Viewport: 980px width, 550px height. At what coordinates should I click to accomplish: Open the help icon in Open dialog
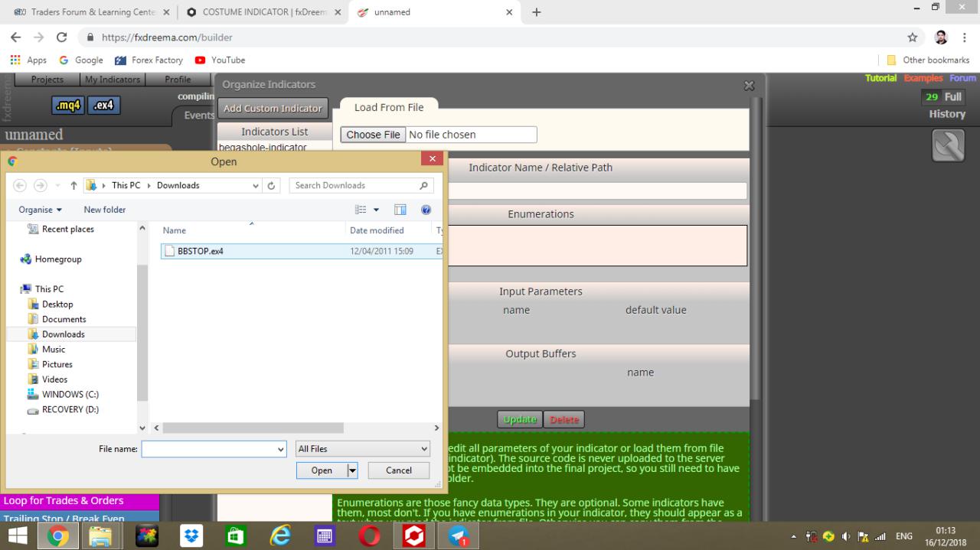point(426,210)
